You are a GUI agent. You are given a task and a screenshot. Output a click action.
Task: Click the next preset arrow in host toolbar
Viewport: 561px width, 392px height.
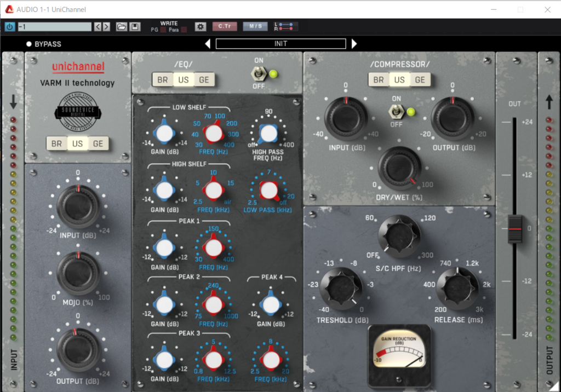[106, 27]
